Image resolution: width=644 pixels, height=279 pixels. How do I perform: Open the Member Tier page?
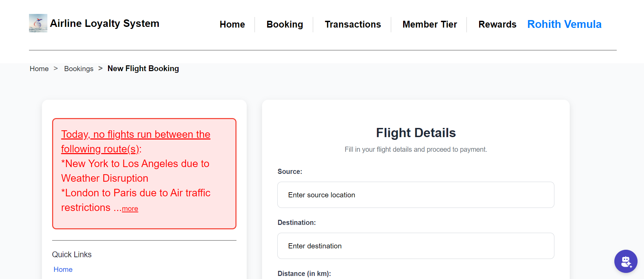click(x=429, y=24)
